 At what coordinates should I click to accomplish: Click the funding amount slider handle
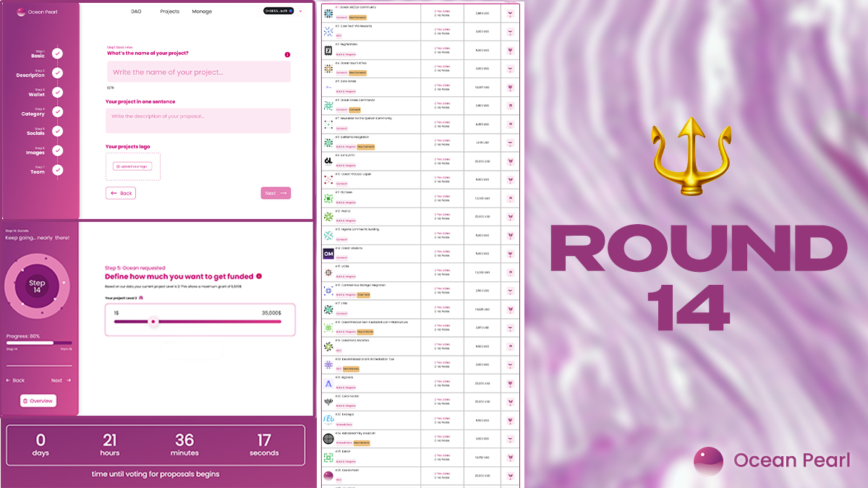(x=153, y=322)
